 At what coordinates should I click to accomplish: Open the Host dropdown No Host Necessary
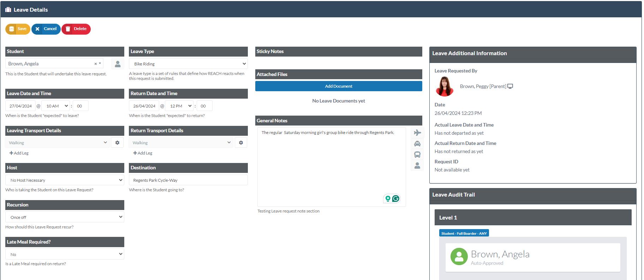65,180
